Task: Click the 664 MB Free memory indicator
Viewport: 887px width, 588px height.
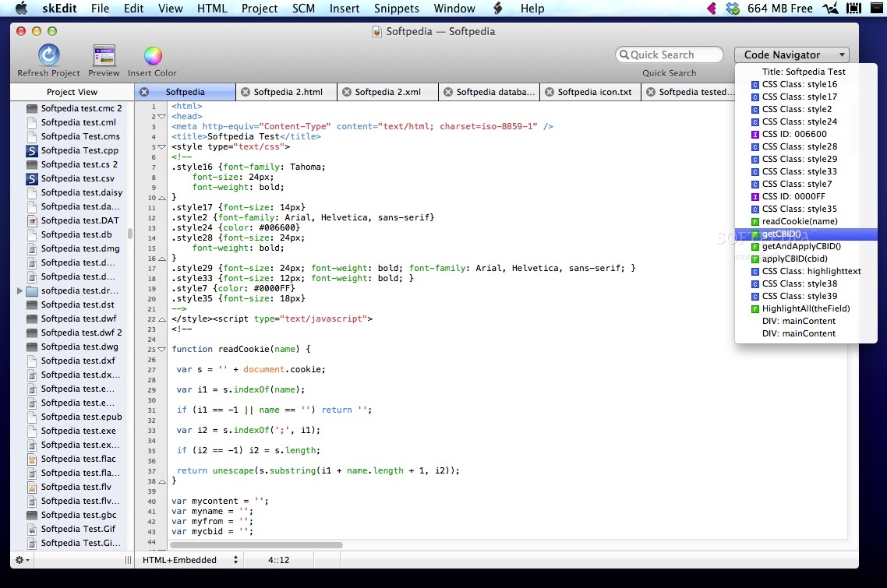Action: (780, 9)
